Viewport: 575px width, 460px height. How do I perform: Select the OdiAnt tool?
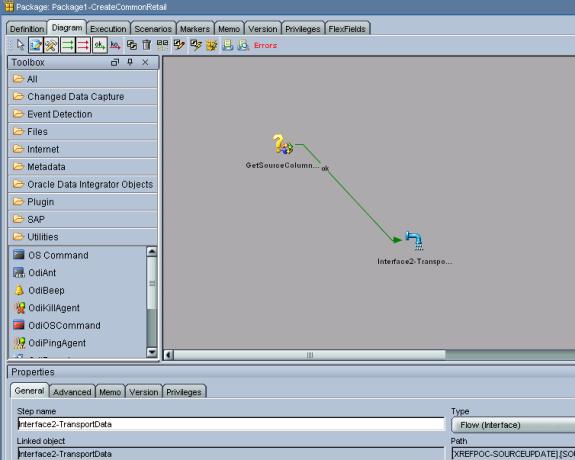pos(35,273)
